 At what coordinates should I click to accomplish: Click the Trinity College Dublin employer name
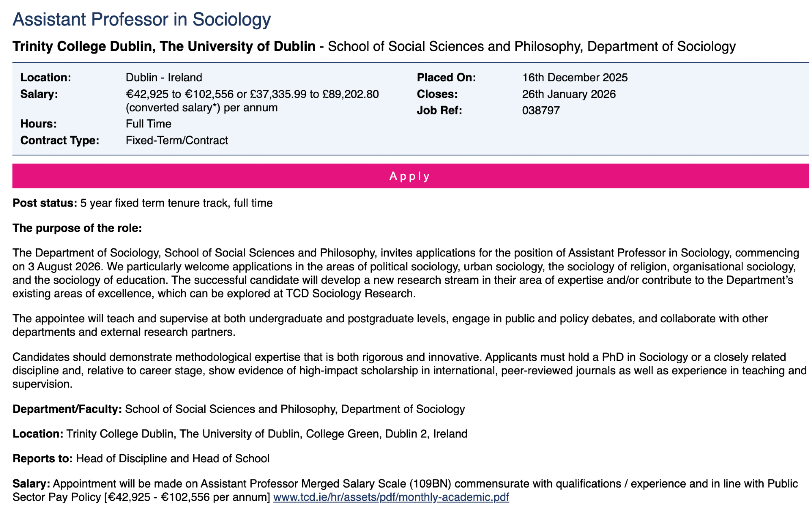(x=164, y=46)
